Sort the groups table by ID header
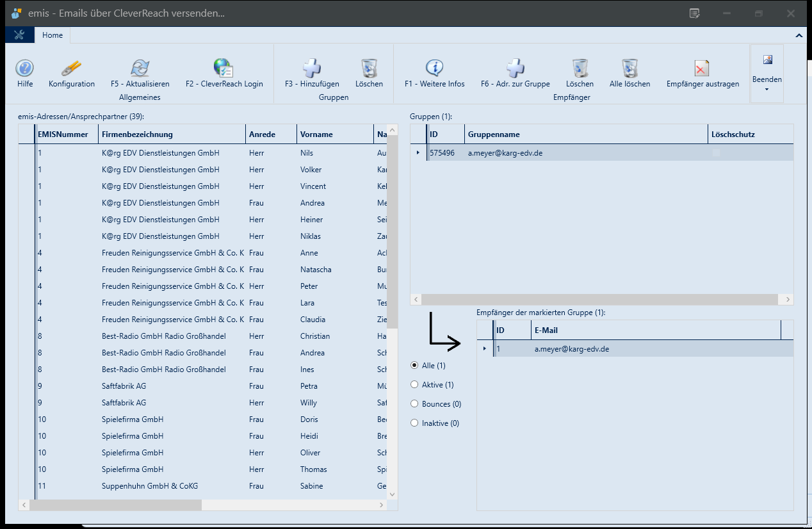This screenshot has height=529, width=812. 446,134
